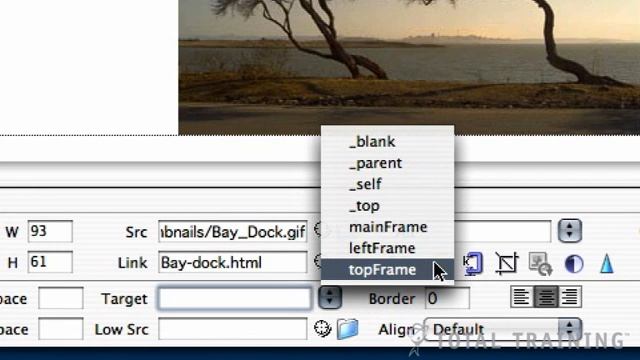Click the H Space field
Screen dimensions: 640x360
pyautogui.click(x=61, y=329)
